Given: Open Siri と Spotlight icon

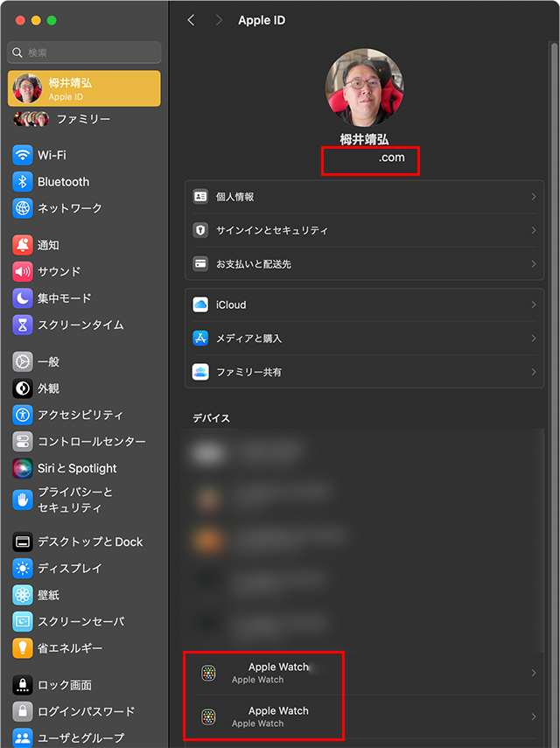Looking at the screenshot, I should tap(23, 468).
